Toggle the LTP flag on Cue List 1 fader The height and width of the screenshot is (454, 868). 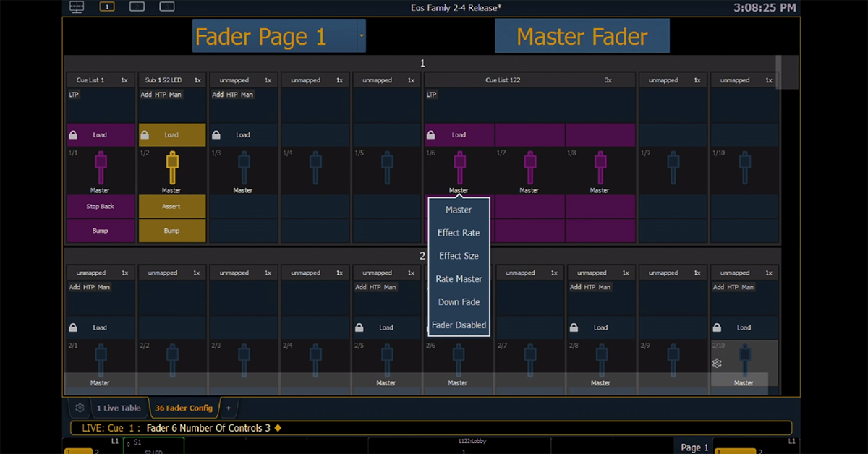[x=73, y=94]
